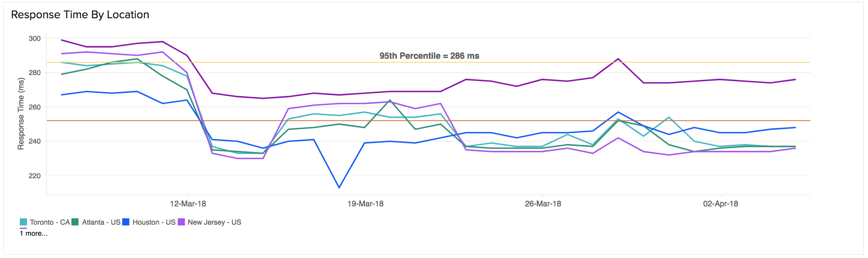Viewport: 868px width, 258px height.
Task: Toggle the New Jersey - US legend label
Action: point(214,222)
